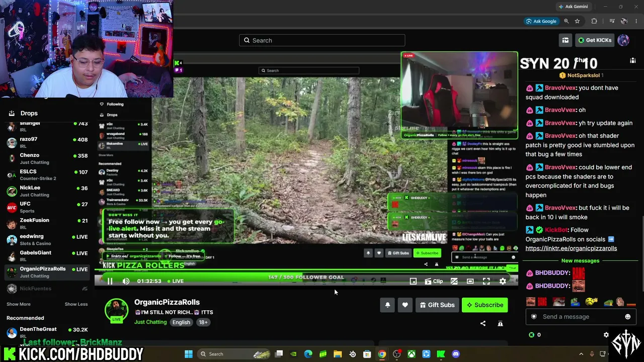Open OrganicPizzaRolls streamer avatar
Viewport: 644px width, 362px height.
[x=116, y=310]
